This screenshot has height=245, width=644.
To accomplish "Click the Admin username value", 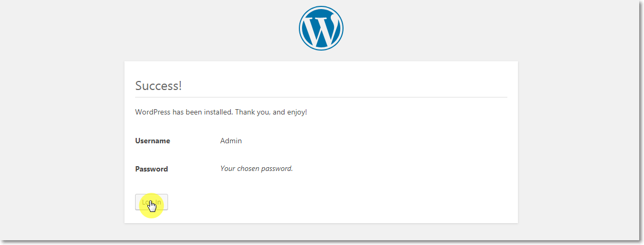I will point(231,141).
